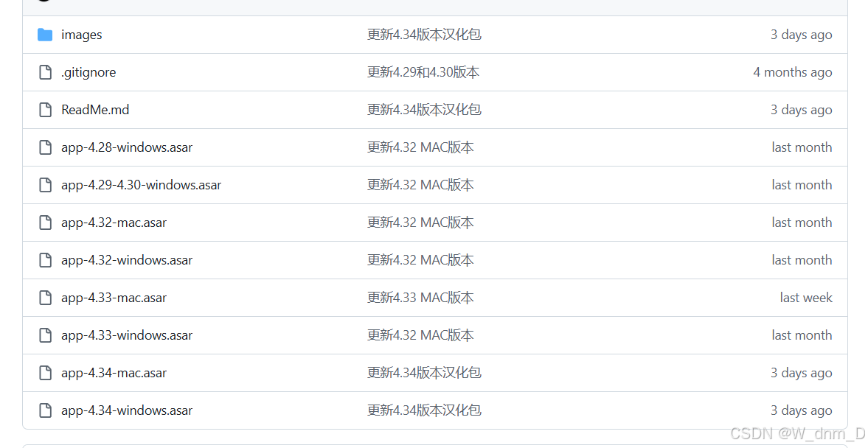Open the images folder link
The image size is (868, 448).
[81, 35]
